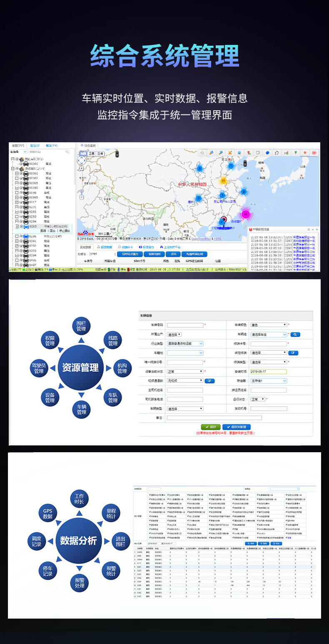329x644 pixels.
Task: Switch the map to 三维 view
Action: (100, 154)
